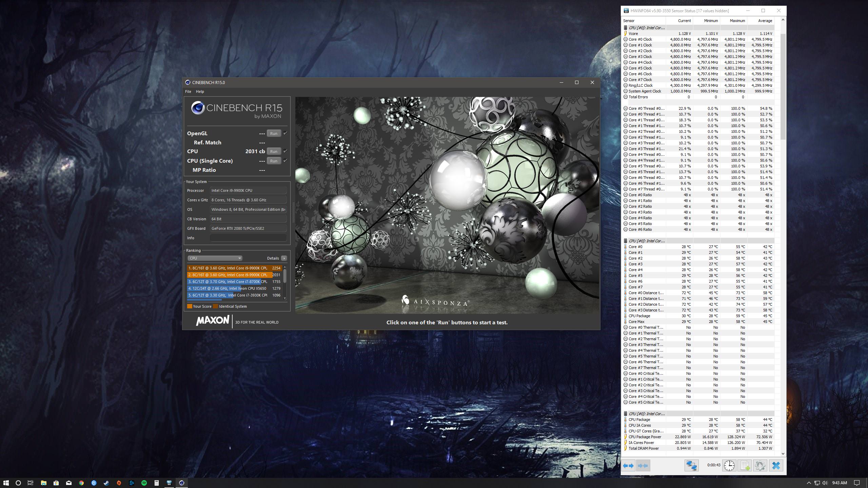Open the Cinebench Help menu
This screenshot has width=868, height=488.
point(200,91)
